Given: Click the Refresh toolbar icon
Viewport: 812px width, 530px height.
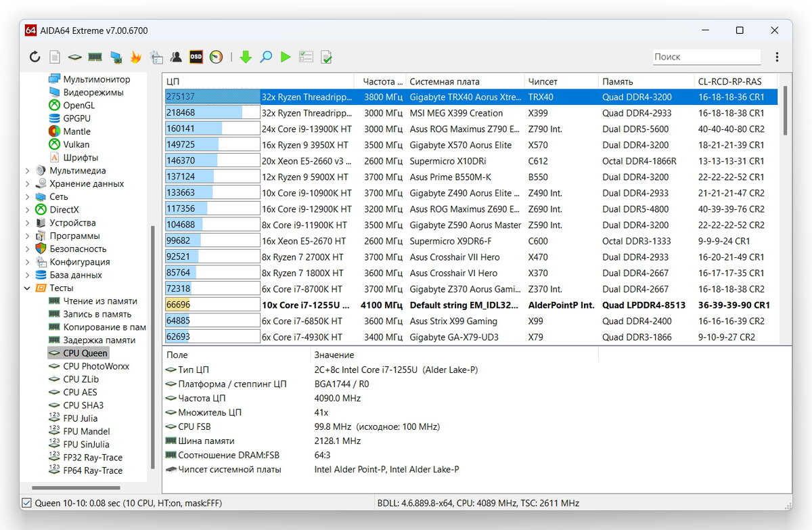Looking at the screenshot, I should click(35, 58).
